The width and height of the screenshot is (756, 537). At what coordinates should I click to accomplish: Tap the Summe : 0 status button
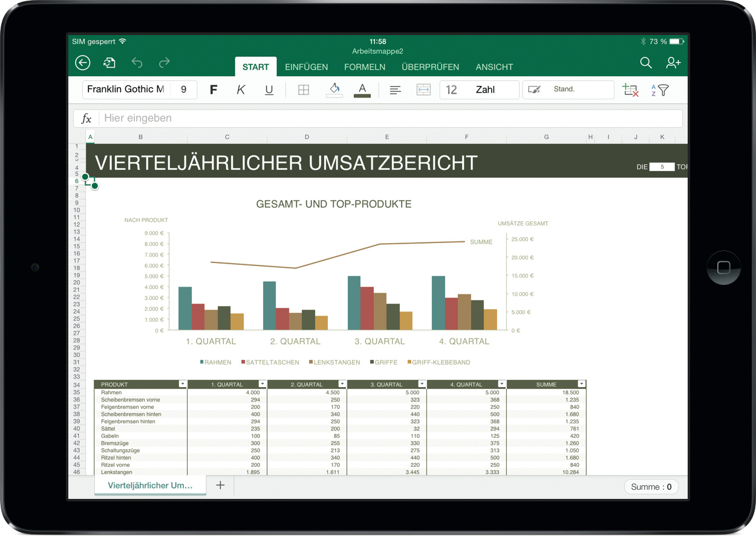[651, 487]
